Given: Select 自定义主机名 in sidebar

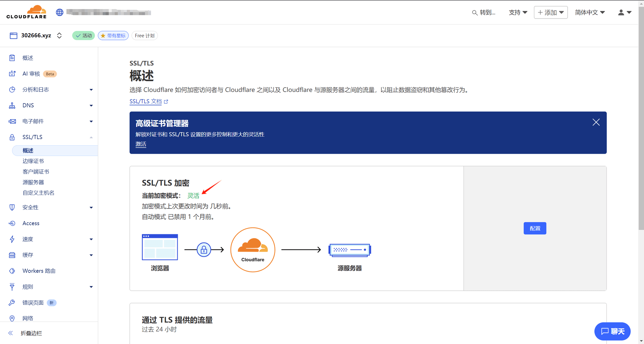Looking at the screenshot, I should [38, 193].
